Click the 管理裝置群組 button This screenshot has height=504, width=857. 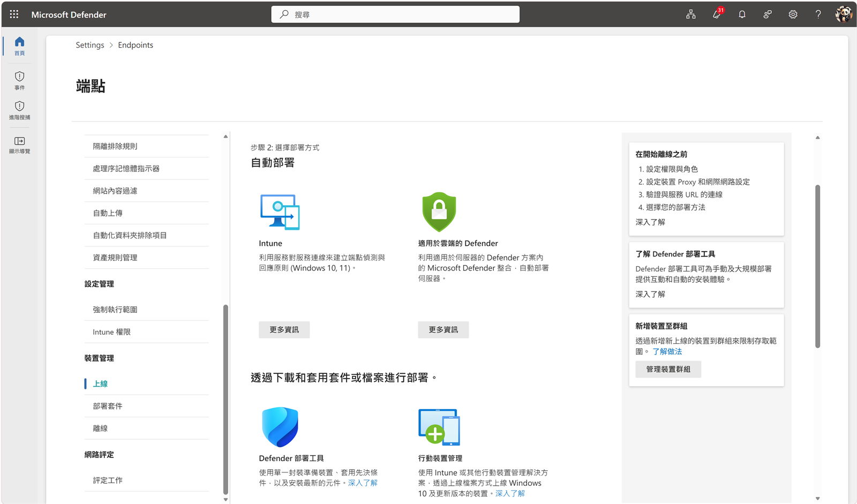click(668, 369)
